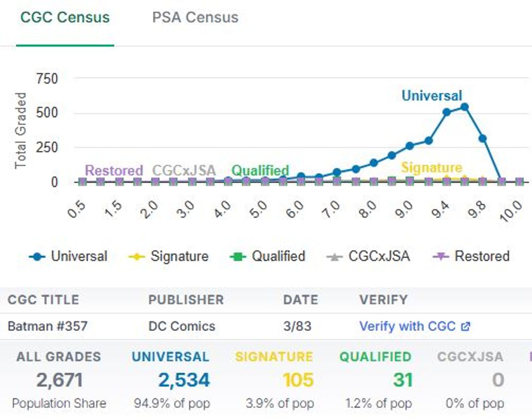Click the Universal peak data point
This screenshot has width=532, height=419.
pyautogui.click(x=465, y=107)
